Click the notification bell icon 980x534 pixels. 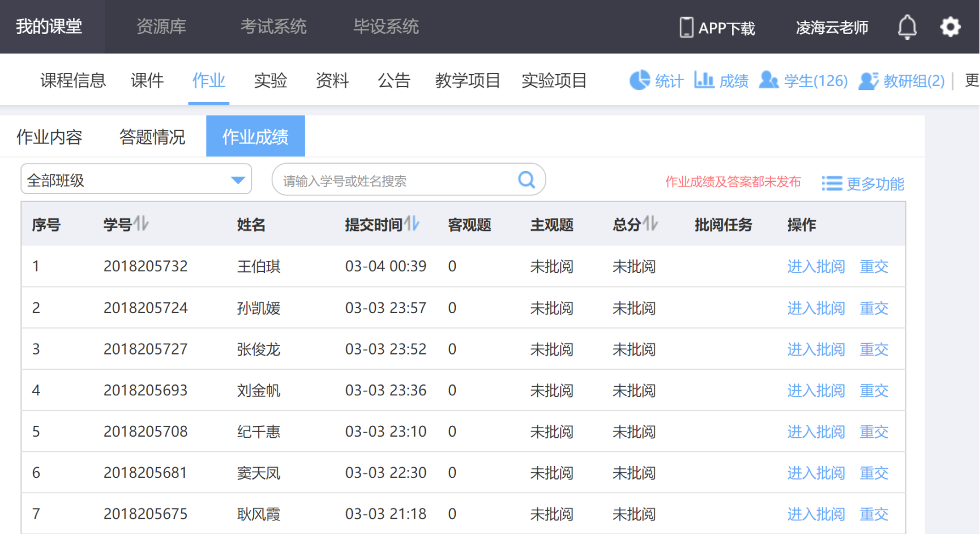coord(907,27)
